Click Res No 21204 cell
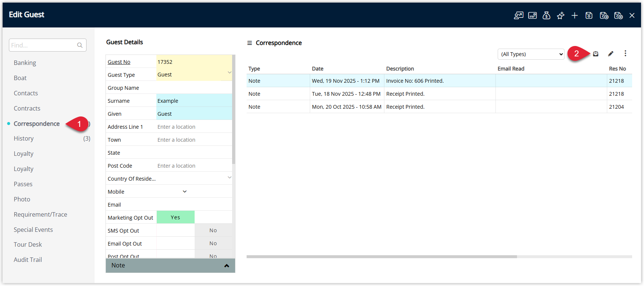The width and height of the screenshot is (644, 286). pyautogui.click(x=617, y=106)
